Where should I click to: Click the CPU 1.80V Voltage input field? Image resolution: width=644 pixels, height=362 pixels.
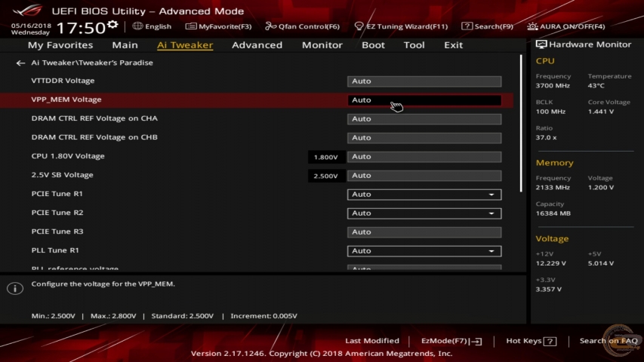pos(424,157)
